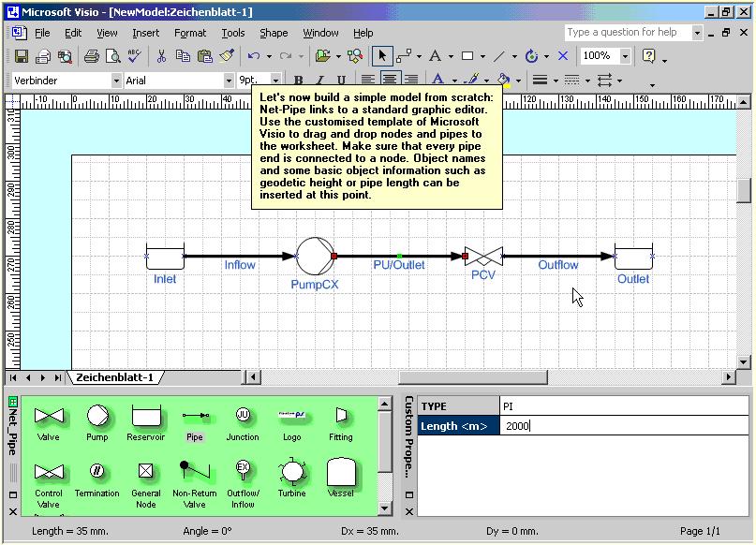Expand the Verbinder style dropdown
756x545 pixels.
tap(116, 81)
